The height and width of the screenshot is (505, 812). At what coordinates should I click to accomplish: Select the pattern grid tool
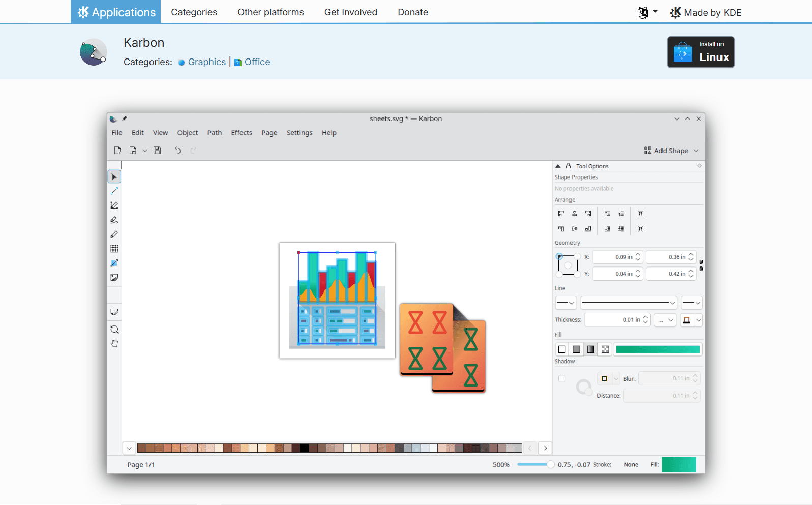click(114, 249)
